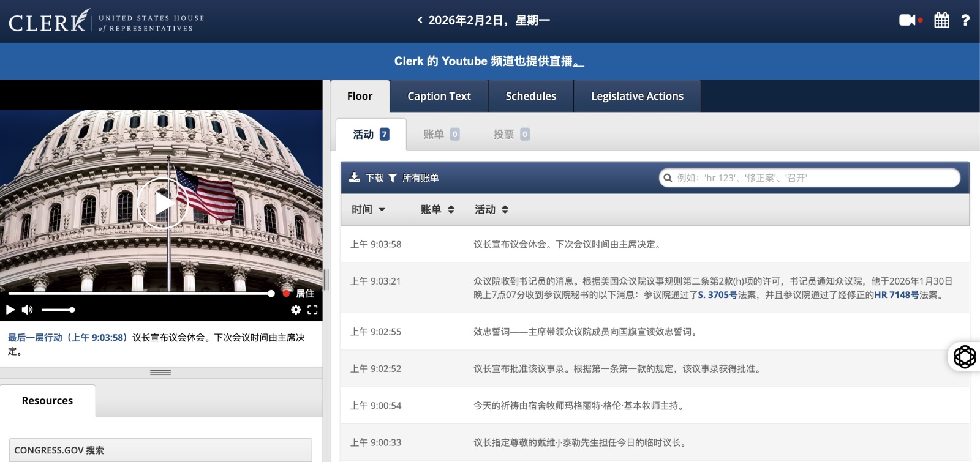Image resolution: width=980 pixels, height=462 pixels.
Task: Select the 投票 0 sub-tab
Action: coord(511,134)
